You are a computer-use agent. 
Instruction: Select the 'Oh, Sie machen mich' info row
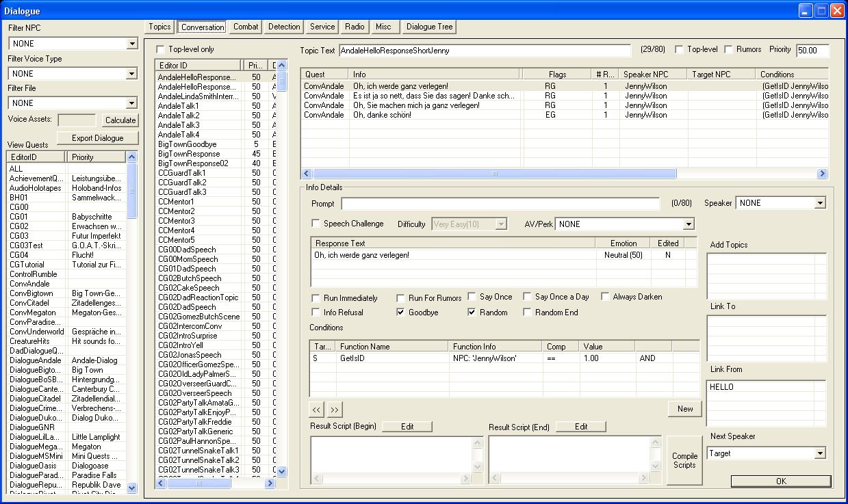(x=565, y=105)
